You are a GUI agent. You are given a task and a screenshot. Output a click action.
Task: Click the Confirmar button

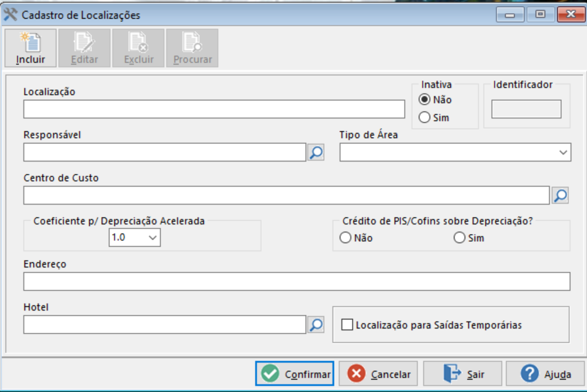click(x=295, y=373)
